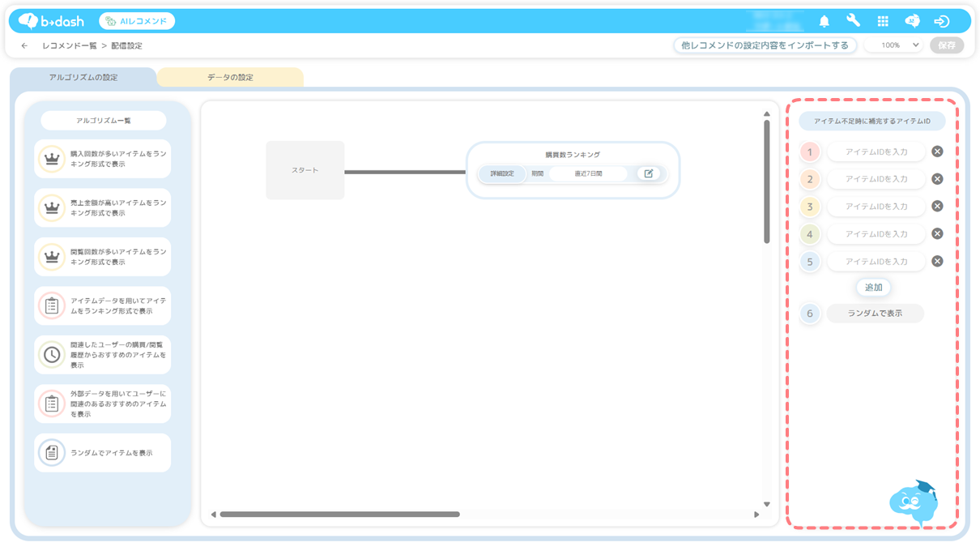Click the edit icon on 購買数ランキング node

(x=648, y=173)
